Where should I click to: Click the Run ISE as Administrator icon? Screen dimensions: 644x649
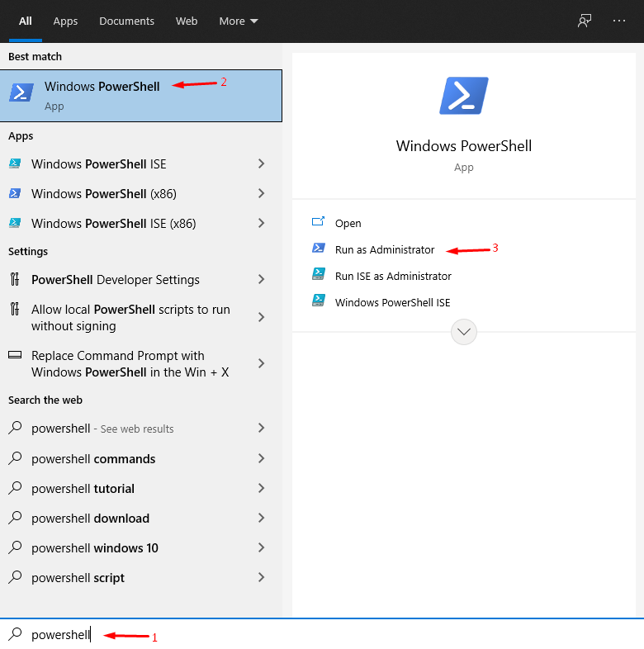[318, 274]
